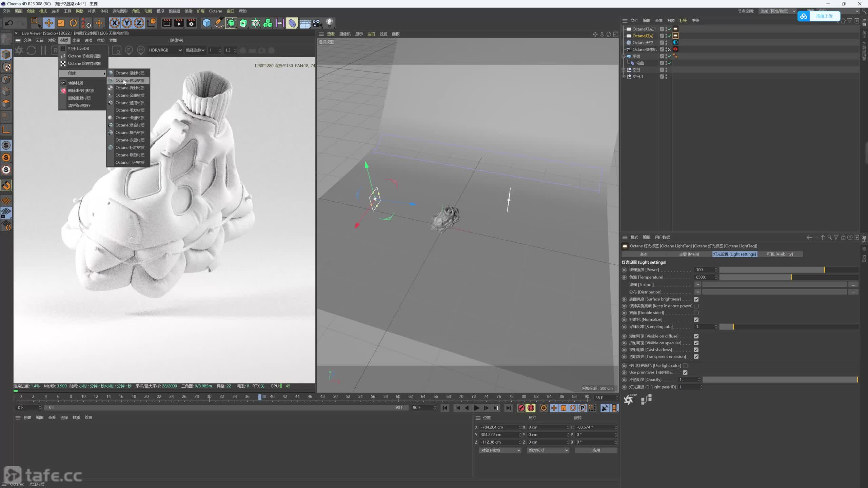The height and width of the screenshot is (488, 868).
Task: Select the Scale tool in the toolbar
Action: pyautogui.click(x=61, y=23)
